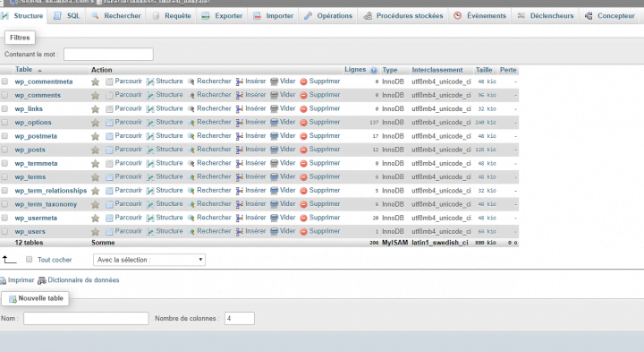Click the Concepteur tab icon
Screen dimensions: 644x352
[589, 16]
